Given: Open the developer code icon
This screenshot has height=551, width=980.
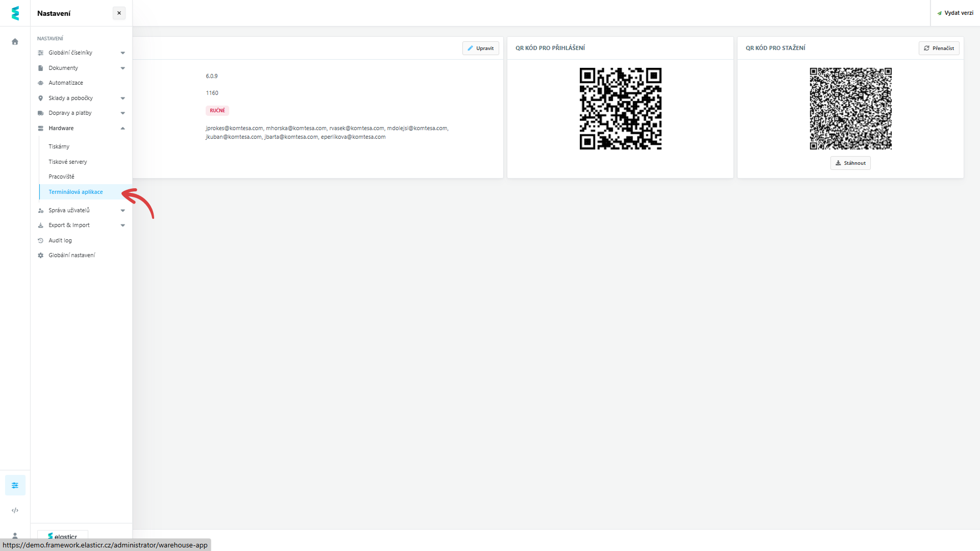Looking at the screenshot, I should 15,510.
